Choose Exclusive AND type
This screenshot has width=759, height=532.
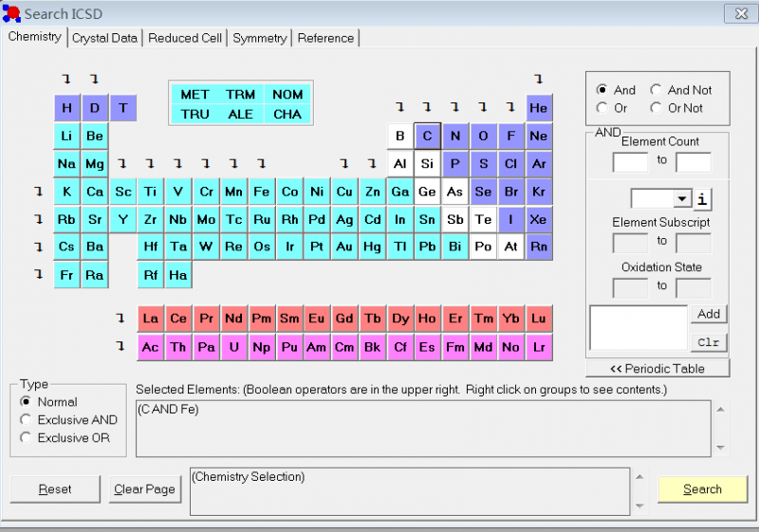click(68, 420)
